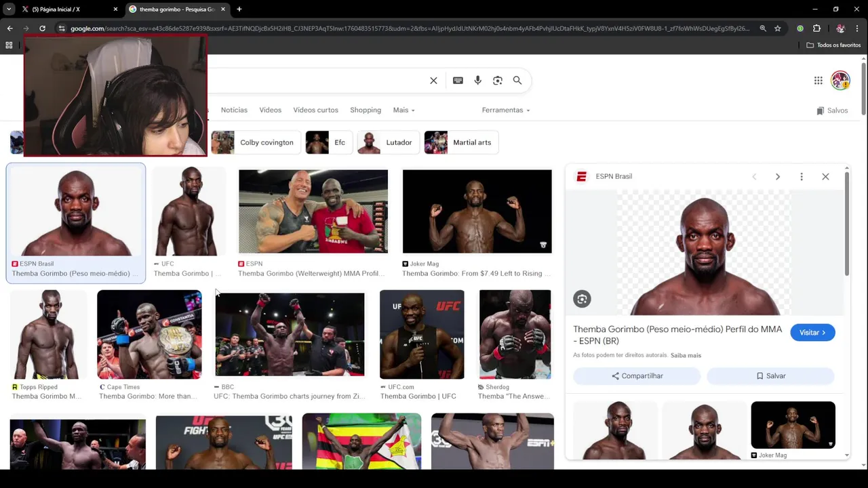This screenshot has height=488, width=868.
Task: Open the UFC.com image result
Action: 422,335
